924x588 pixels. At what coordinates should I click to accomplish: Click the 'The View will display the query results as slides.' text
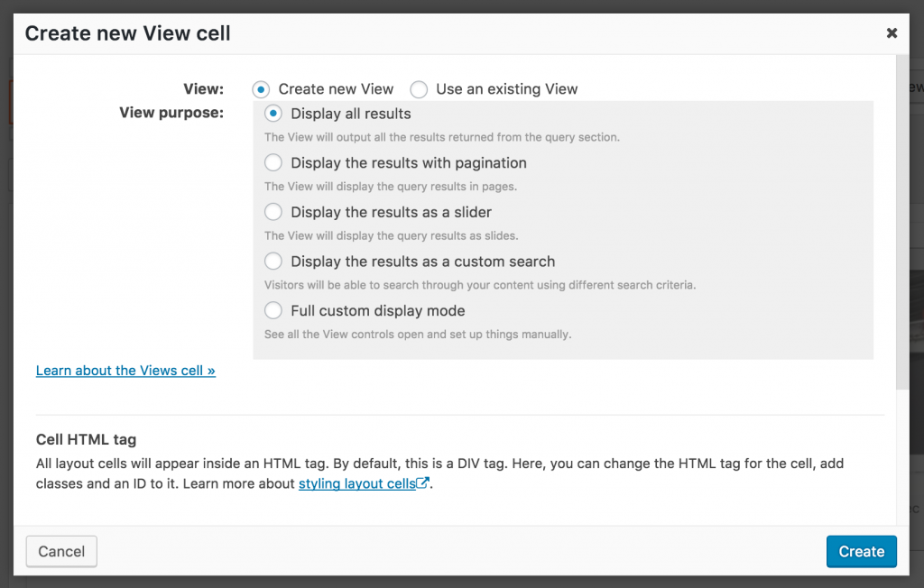pyautogui.click(x=392, y=235)
